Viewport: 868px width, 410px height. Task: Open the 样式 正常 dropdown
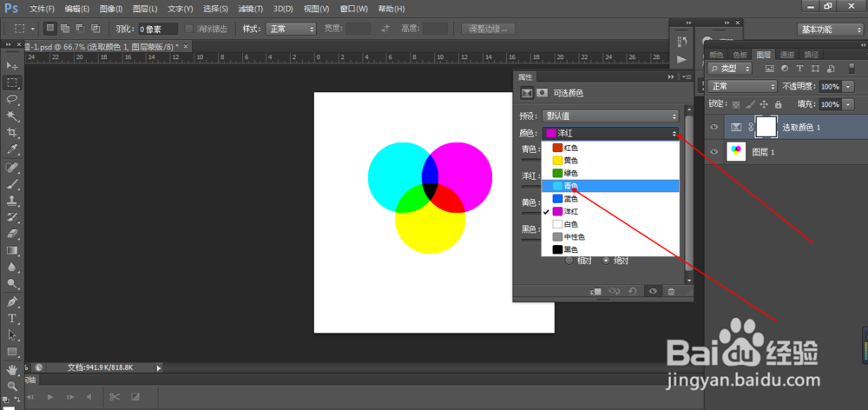click(291, 29)
